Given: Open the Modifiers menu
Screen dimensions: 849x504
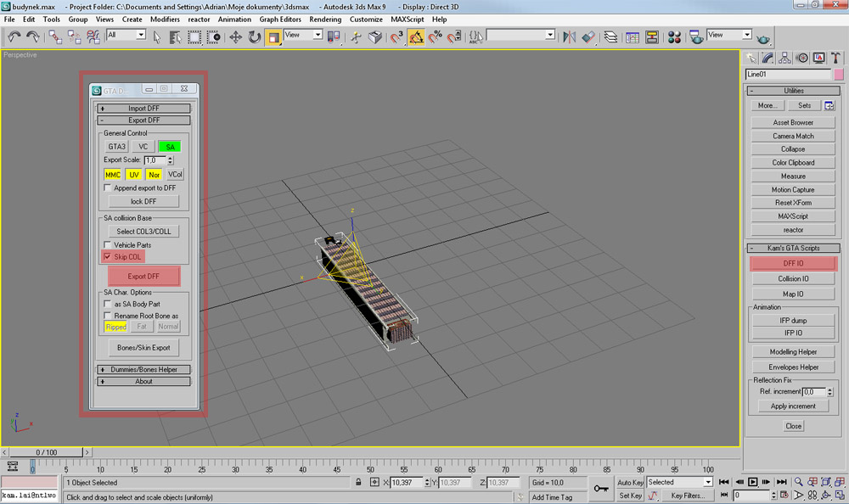Looking at the screenshot, I should tap(165, 19).
